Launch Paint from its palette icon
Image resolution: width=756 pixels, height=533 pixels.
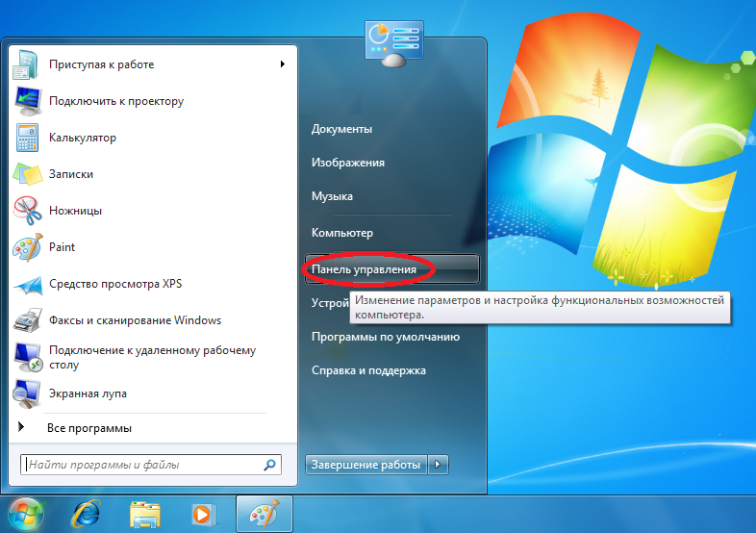27,247
